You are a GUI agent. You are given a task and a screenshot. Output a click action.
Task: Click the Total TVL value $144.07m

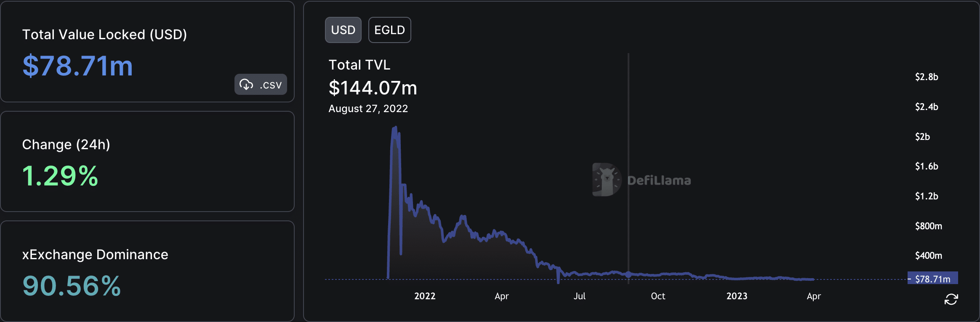[373, 89]
